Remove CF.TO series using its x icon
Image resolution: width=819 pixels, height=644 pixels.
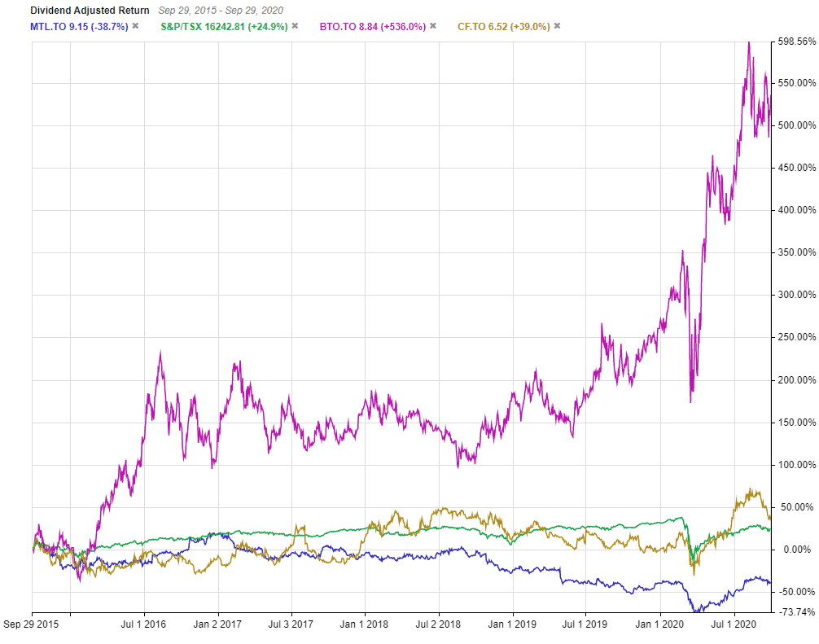[x=557, y=26]
